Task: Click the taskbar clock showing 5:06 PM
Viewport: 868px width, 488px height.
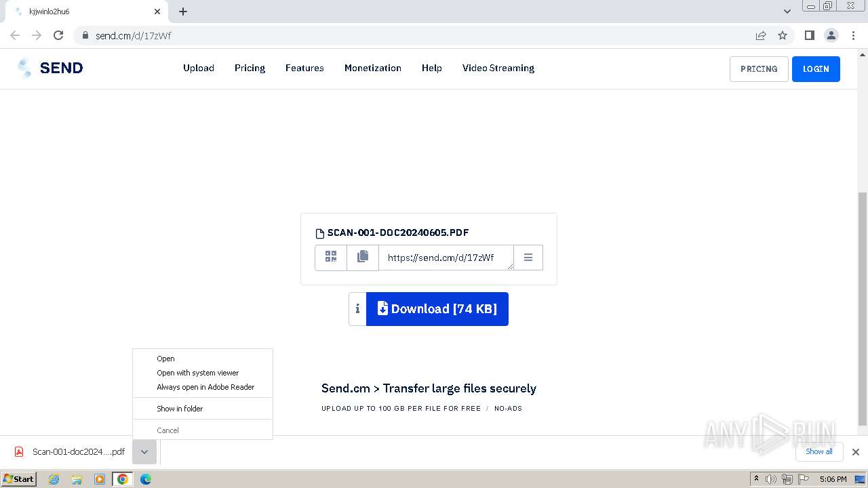Action: pyautogui.click(x=833, y=479)
